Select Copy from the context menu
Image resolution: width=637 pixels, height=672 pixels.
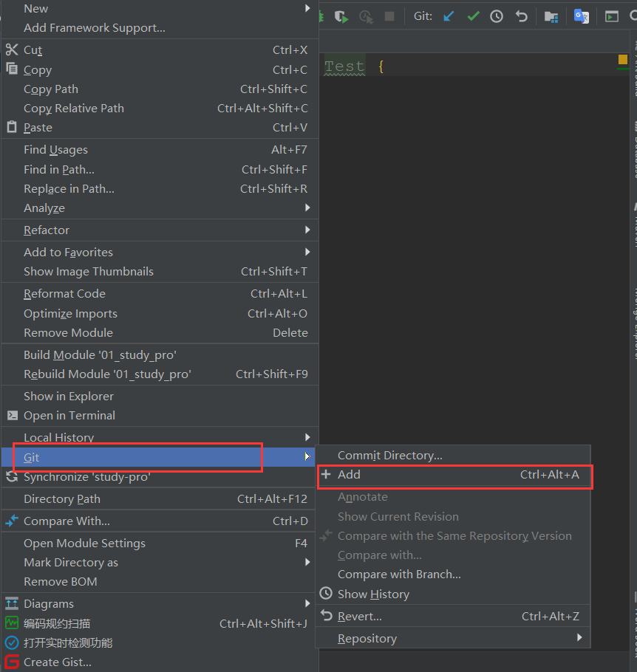(160, 70)
